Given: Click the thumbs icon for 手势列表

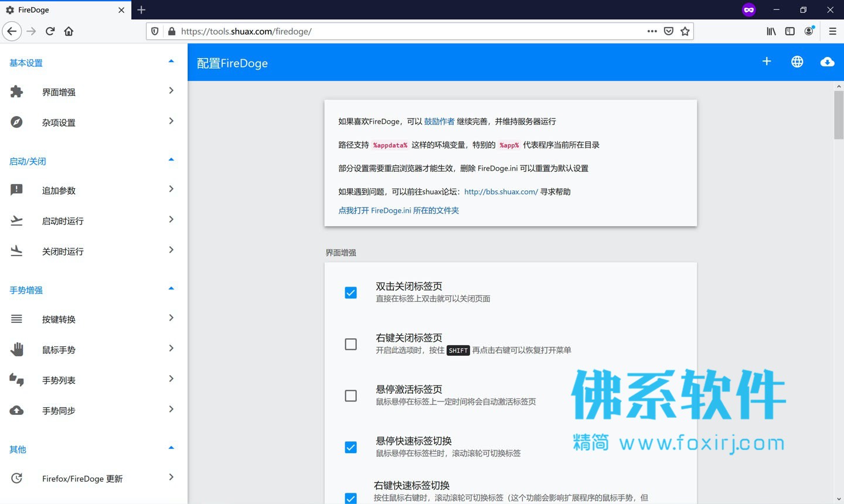Looking at the screenshot, I should 16,380.
